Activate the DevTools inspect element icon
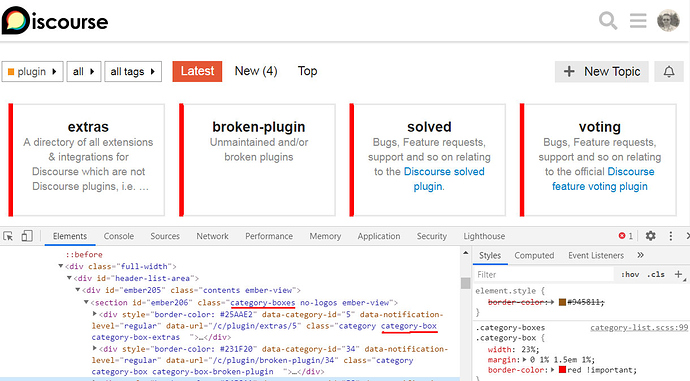690x381 pixels. (x=8, y=236)
